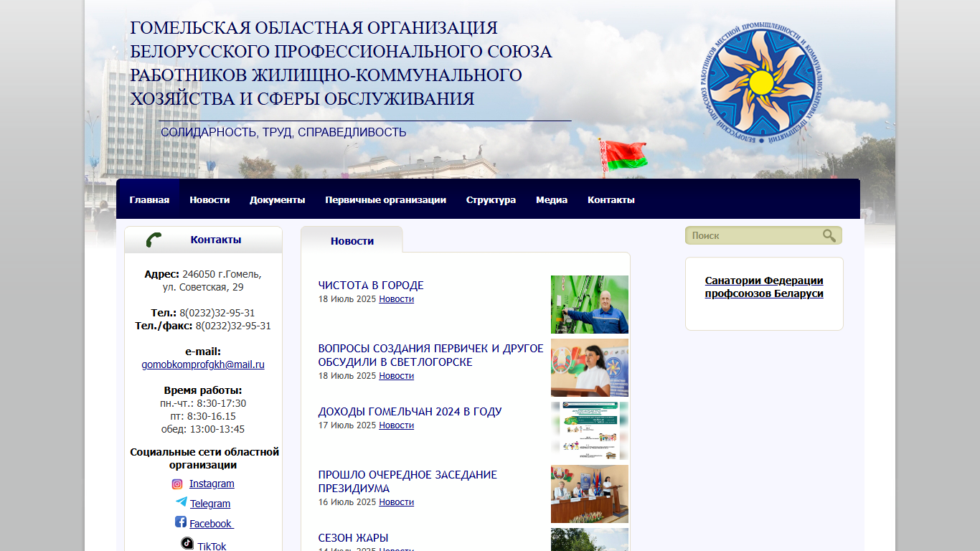
Task: Open the Telegram text link
Action: coord(210,504)
